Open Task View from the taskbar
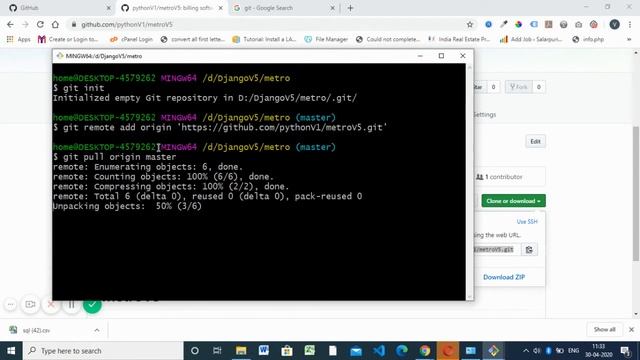The height and width of the screenshot is (360, 640). click(217, 351)
